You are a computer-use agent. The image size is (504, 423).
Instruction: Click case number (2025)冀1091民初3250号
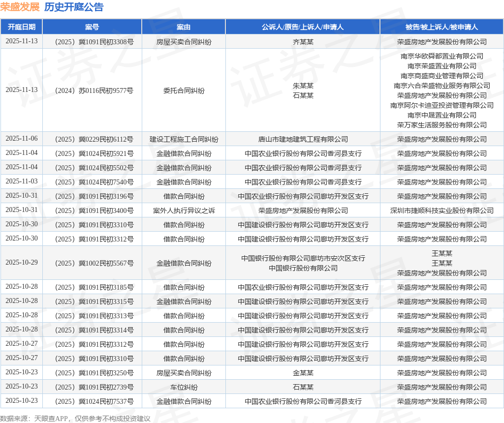(x=94, y=372)
